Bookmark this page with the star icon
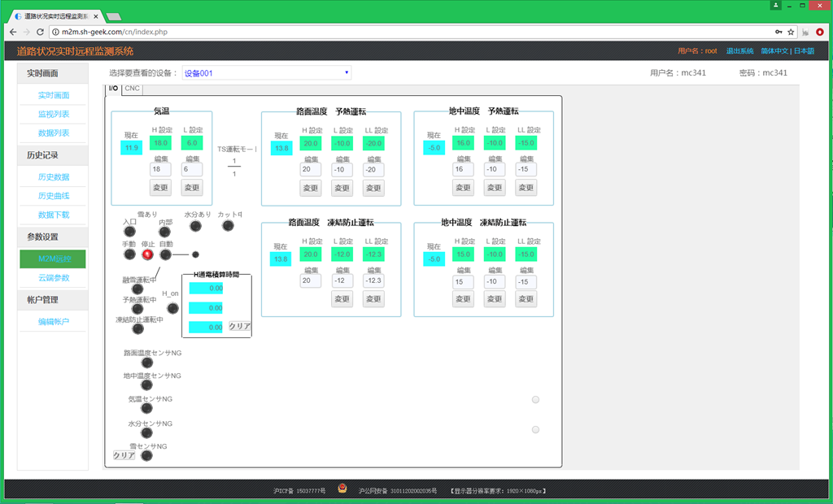 pyautogui.click(x=790, y=32)
